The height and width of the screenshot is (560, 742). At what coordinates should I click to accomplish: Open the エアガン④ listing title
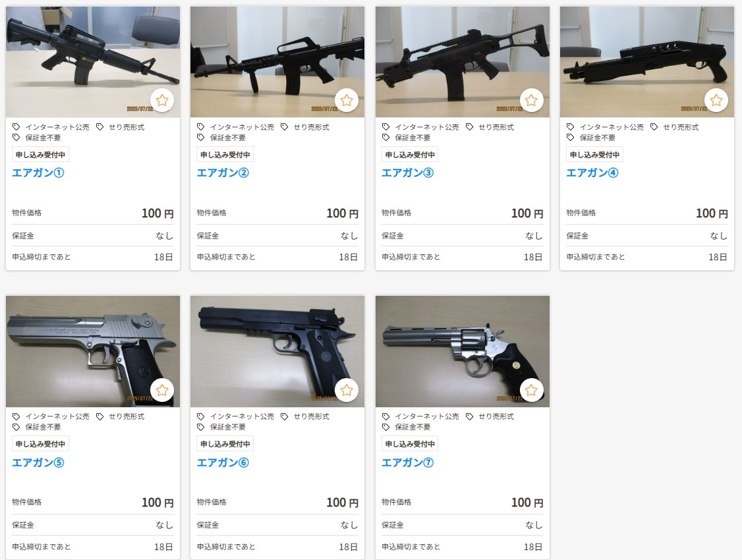[592, 173]
